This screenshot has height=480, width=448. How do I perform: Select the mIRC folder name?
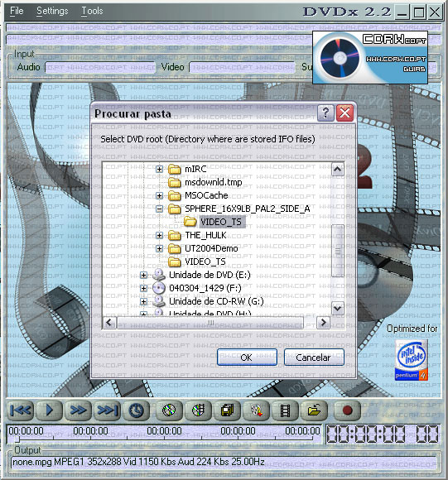tap(195, 169)
